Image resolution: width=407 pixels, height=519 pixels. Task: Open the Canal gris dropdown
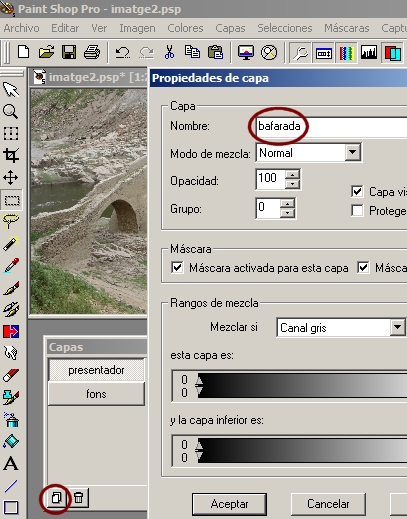click(x=397, y=328)
